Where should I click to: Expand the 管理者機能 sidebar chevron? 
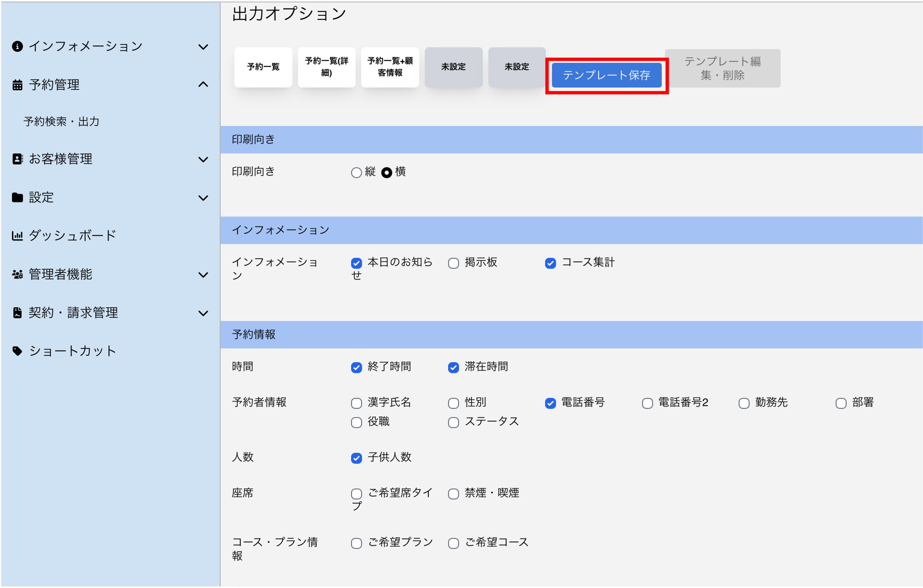(x=203, y=275)
